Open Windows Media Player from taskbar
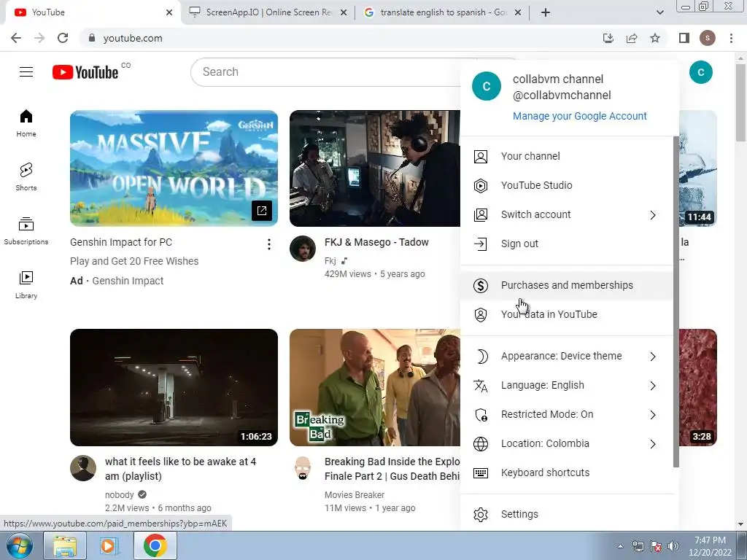 (x=109, y=546)
